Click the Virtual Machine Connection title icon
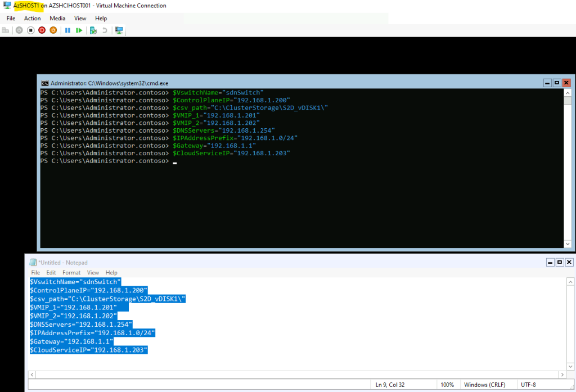This screenshot has height=392, width=576. pos(7,6)
